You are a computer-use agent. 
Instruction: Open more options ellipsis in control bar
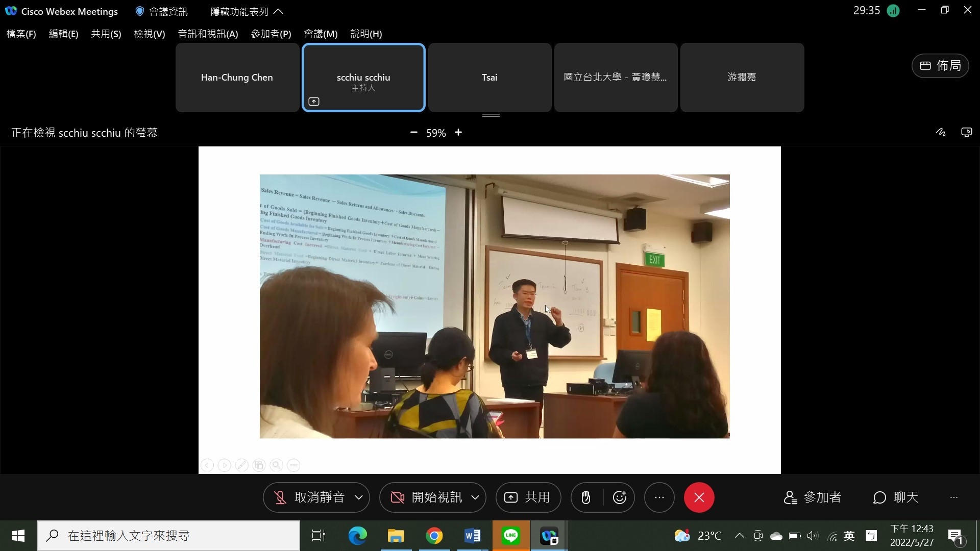[x=659, y=497]
